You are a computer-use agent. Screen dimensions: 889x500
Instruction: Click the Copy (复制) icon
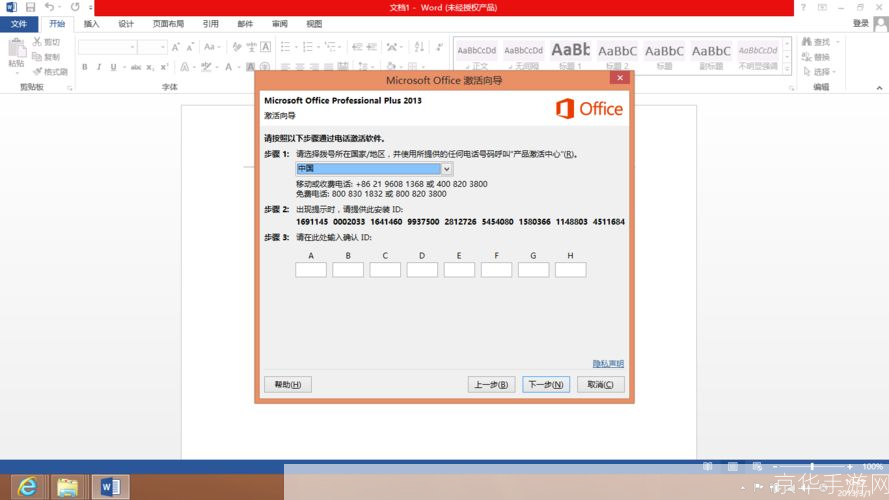(37, 57)
